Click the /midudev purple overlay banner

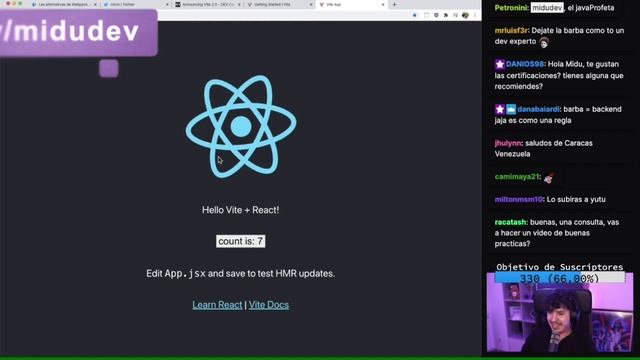pos(79,33)
